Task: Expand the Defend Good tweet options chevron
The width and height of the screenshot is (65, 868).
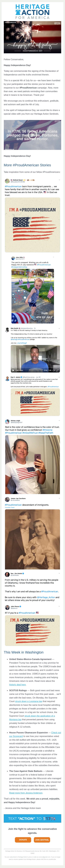Action: 60,180
